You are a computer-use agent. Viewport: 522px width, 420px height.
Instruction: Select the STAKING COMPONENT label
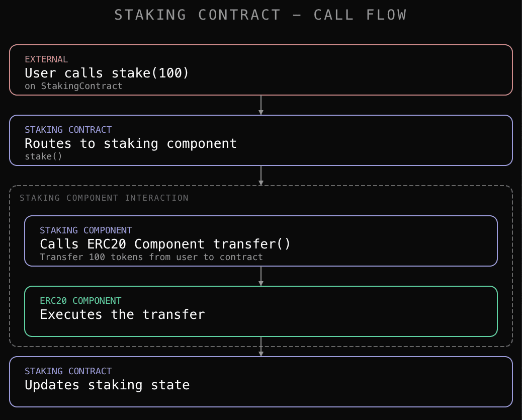tap(86, 230)
